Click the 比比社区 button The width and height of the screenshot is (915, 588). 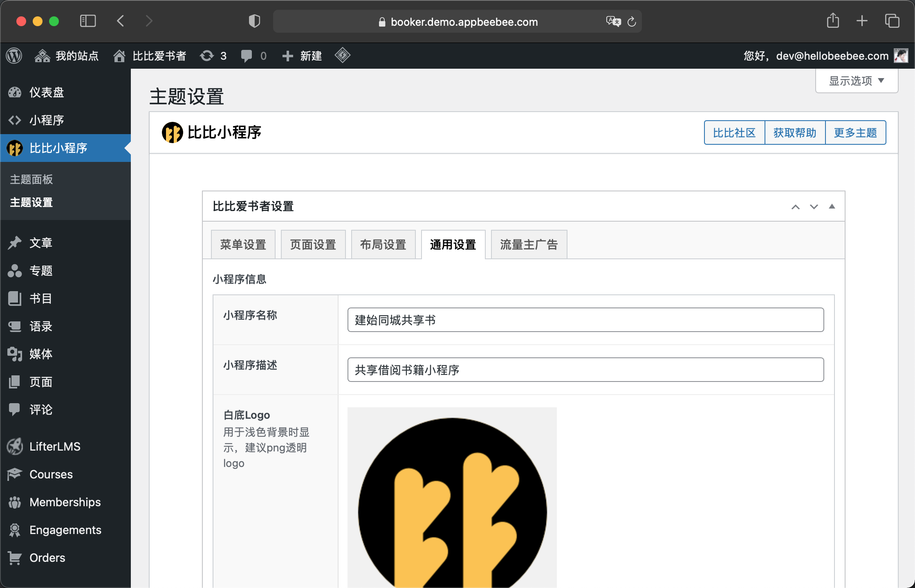coord(734,133)
